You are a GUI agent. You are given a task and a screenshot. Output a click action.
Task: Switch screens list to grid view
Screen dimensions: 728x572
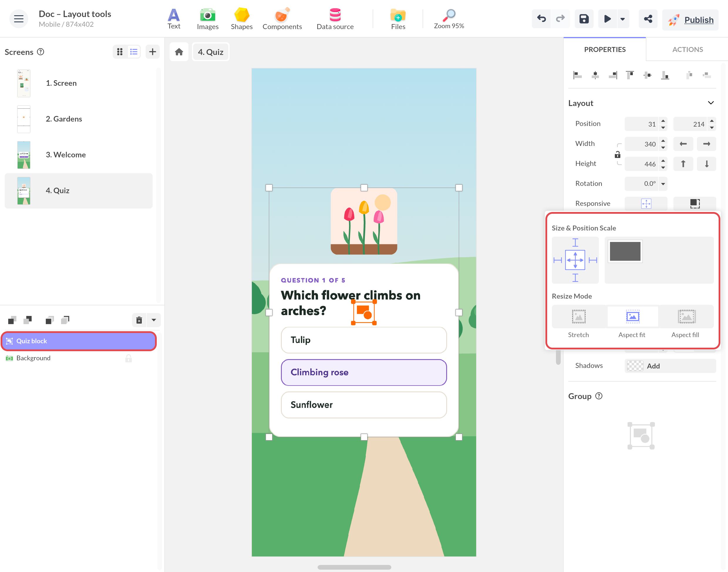tap(120, 52)
